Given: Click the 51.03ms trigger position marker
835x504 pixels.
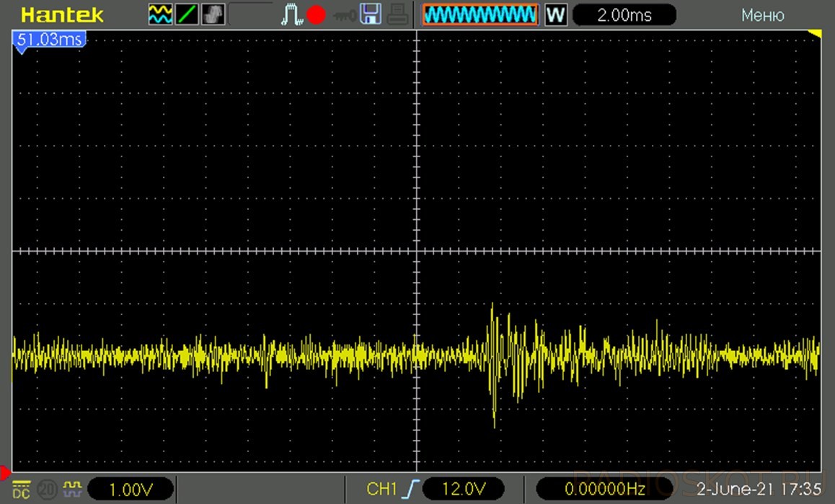Looking at the screenshot, I should click(x=50, y=39).
